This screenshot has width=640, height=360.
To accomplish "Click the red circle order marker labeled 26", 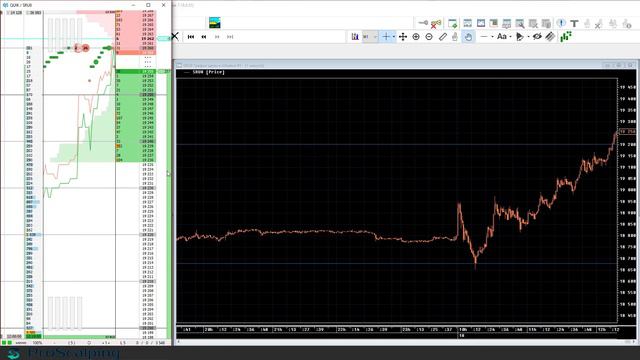I will coord(85,48).
